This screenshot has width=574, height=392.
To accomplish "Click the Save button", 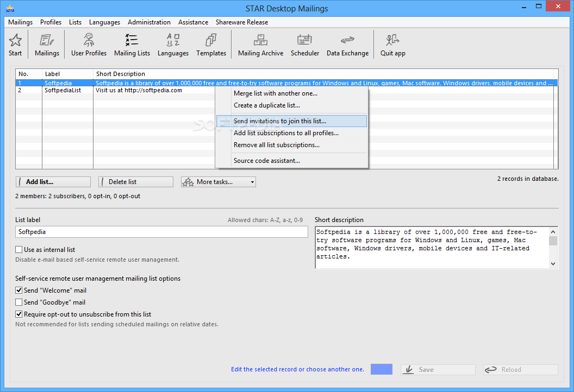I will [438, 370].
